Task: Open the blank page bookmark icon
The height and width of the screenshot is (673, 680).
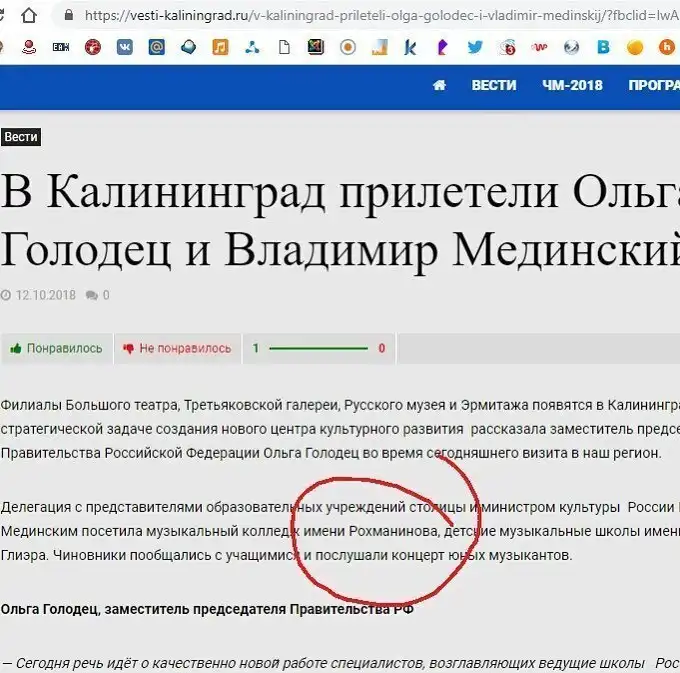Action: pyautogui.click(x=284, y=47)
